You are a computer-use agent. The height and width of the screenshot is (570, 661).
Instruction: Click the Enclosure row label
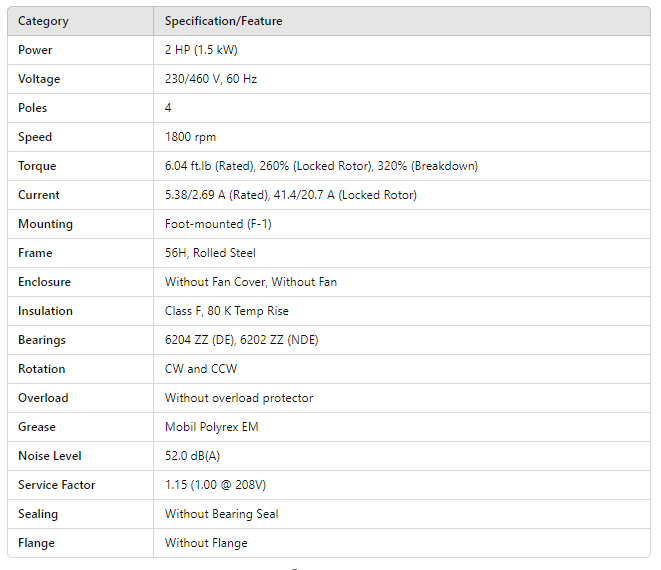click(x=44, y=282)
